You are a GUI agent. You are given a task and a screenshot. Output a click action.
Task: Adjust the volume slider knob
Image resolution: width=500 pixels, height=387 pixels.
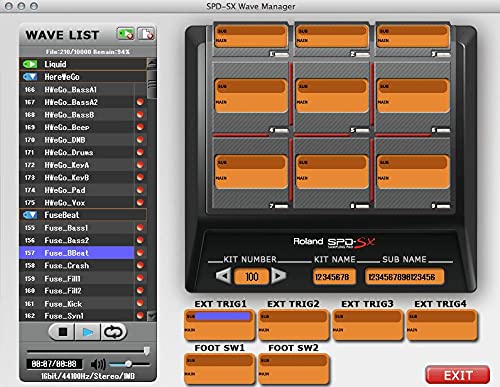click(x=128, y=364)
